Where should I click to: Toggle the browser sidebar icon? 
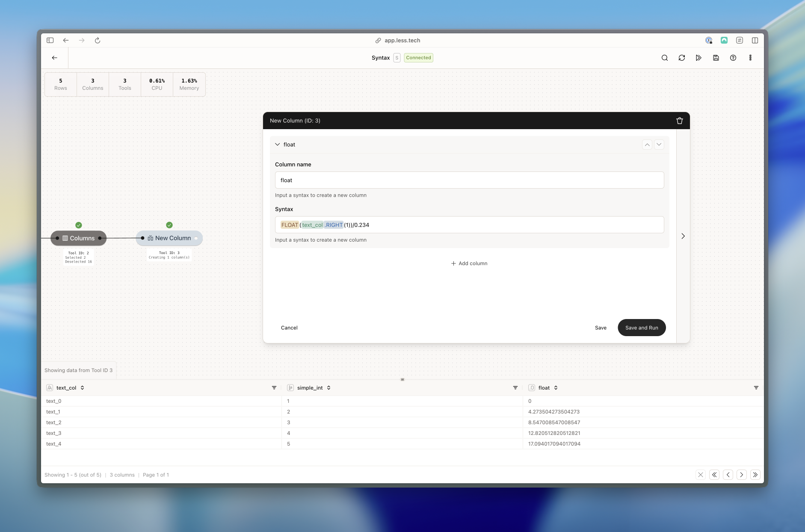(x=50, y=40)
